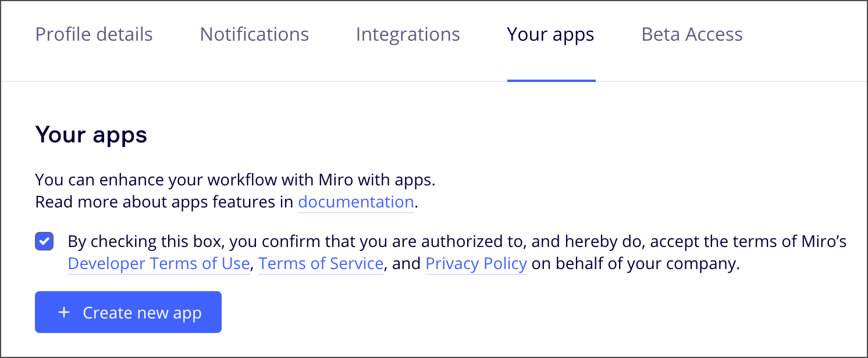Click the Create new app button

click(128, 313)
